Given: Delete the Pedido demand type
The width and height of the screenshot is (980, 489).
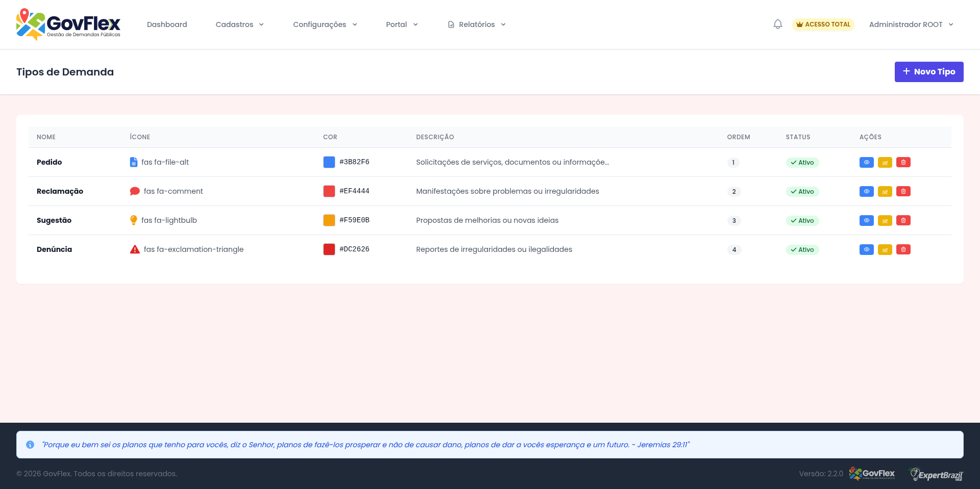Looking at the screenshot, I should (903, 162).
